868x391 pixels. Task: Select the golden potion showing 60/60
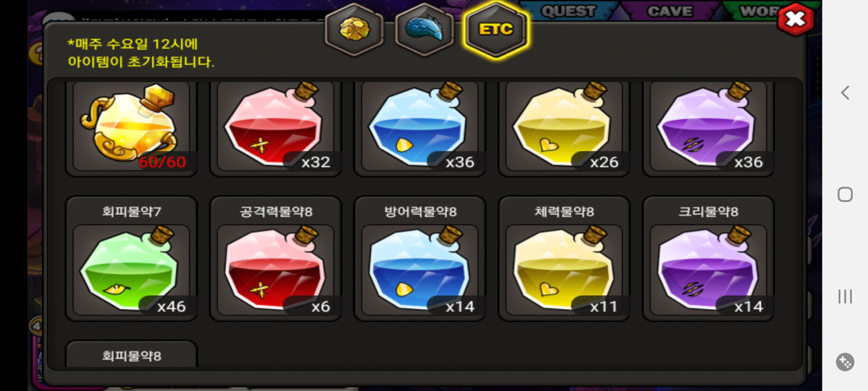tap(131, 127)
